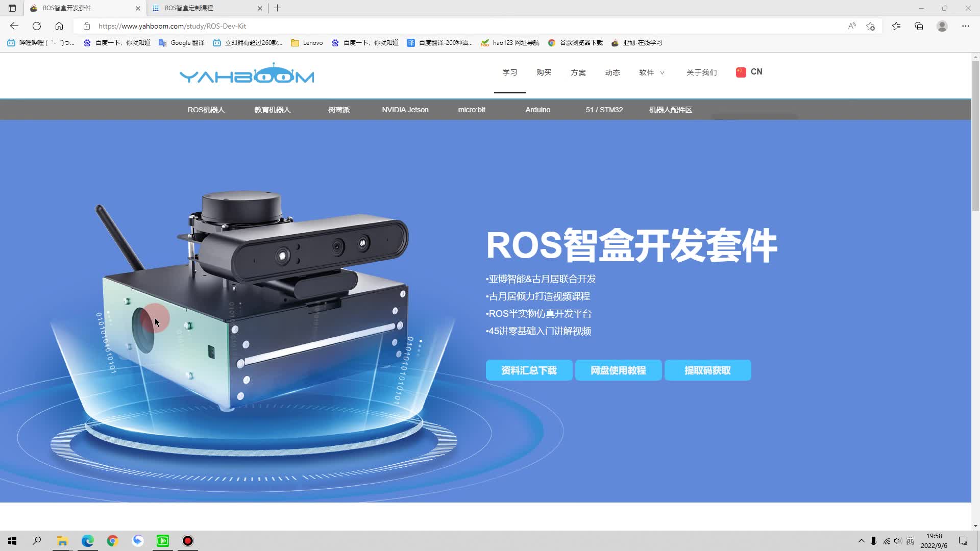Open the taskbar clock showing 19:58
980x551 pixels.
[934, 541]
